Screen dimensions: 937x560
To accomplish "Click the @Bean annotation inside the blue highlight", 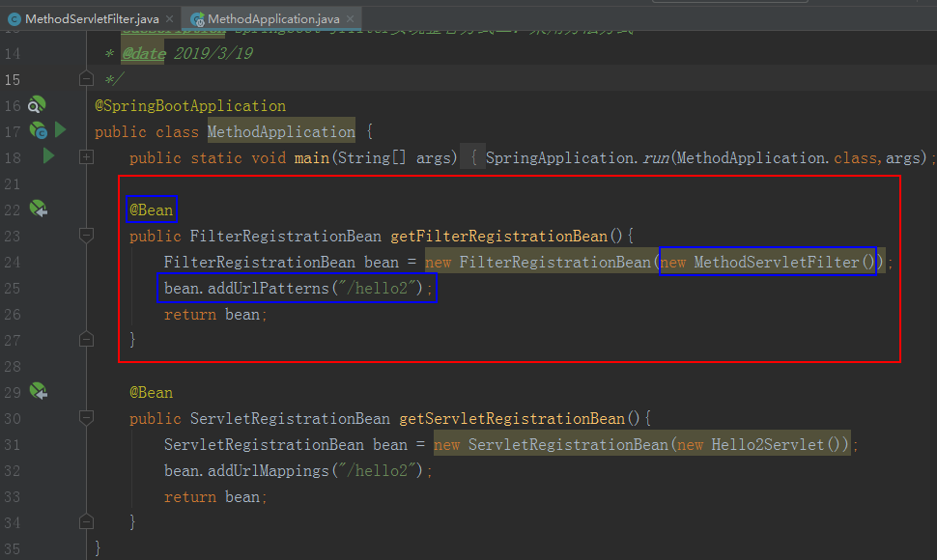I will pos(151,209).
